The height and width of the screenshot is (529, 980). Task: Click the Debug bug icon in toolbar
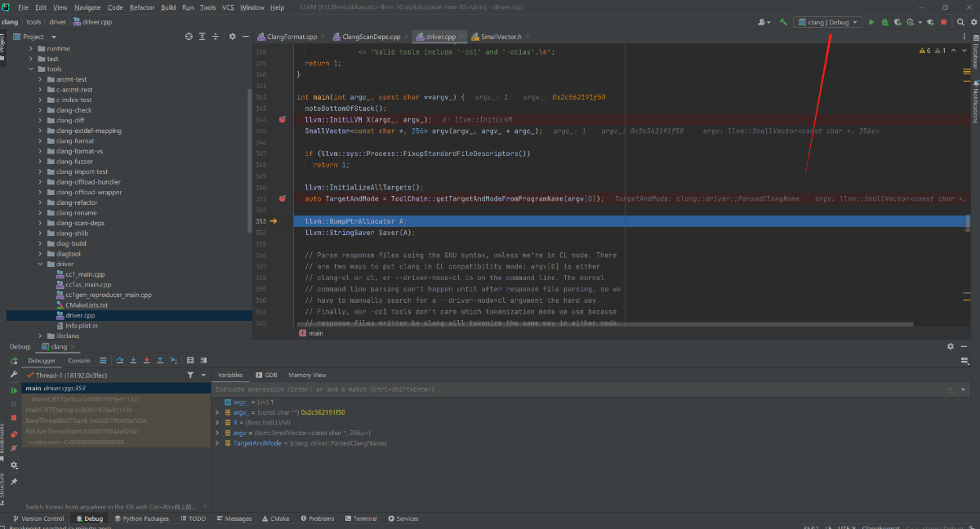[884, 22]
